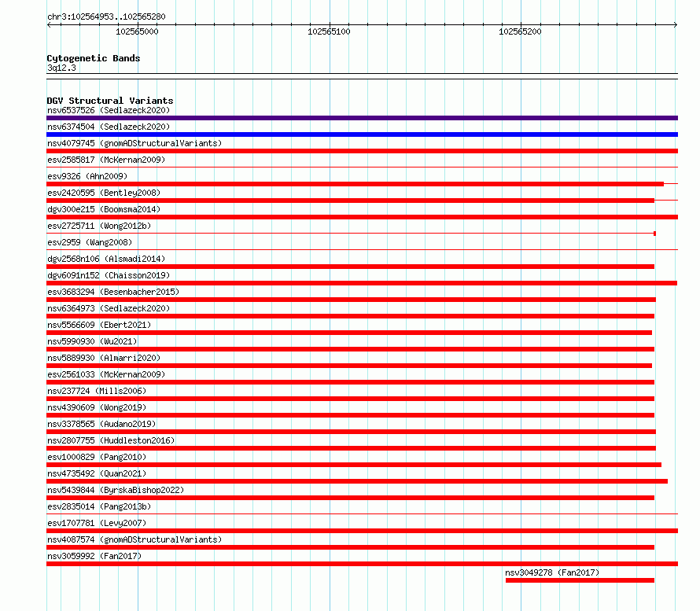Image resolution: width=700 pixels, height=611 pixels.
Task: Click the chr3:102564953..102565280 coordinate label
Action: [106, 17]
